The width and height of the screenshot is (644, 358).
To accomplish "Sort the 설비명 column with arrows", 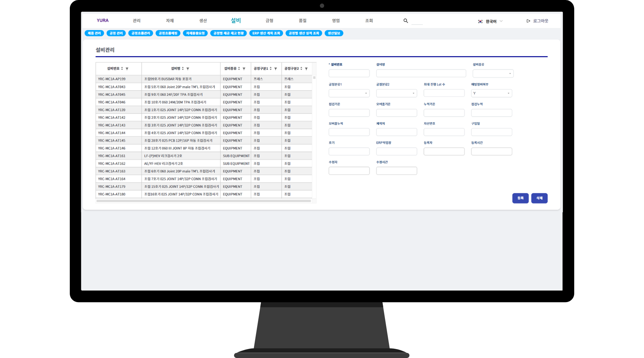I will click(183, 68).
